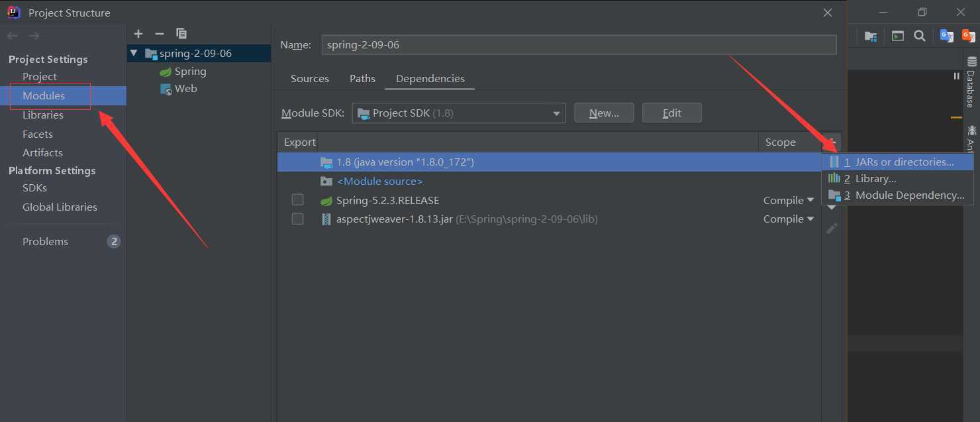Click the Edit SDK button
Viewport: 980px width, 422px height.
click(x=671, y=113)
